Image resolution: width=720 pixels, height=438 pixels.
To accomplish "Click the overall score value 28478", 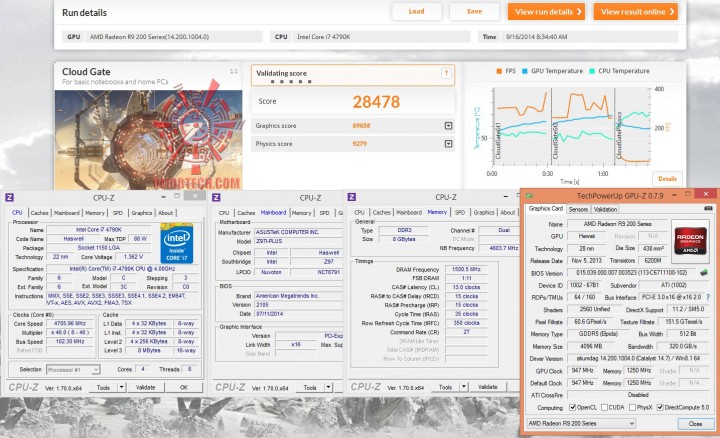I will (376, 102).
